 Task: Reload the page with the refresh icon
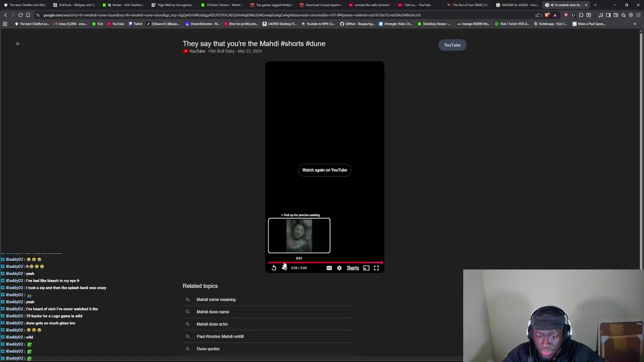[x=20, y=15]
